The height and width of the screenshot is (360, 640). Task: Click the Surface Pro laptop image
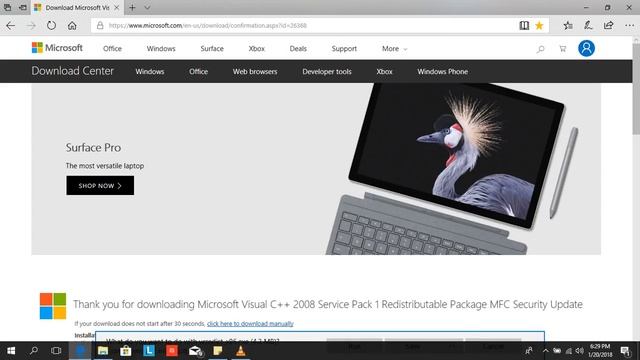[451, 169]
